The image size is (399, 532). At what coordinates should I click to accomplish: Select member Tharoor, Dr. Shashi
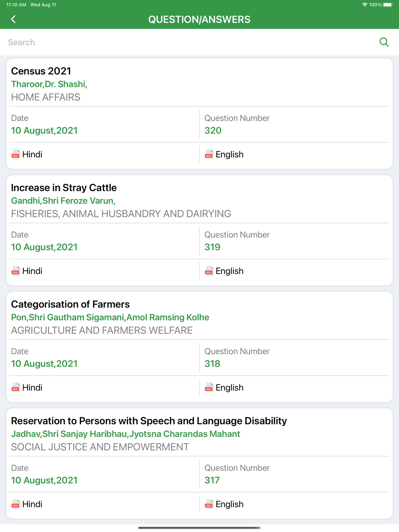[49, 84]
